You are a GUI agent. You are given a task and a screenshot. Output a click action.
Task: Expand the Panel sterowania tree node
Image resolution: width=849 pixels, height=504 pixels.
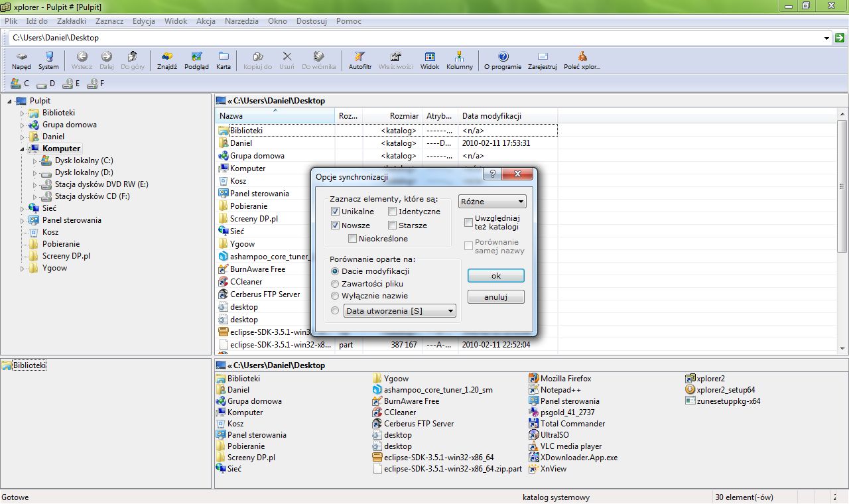pos(22,220)
